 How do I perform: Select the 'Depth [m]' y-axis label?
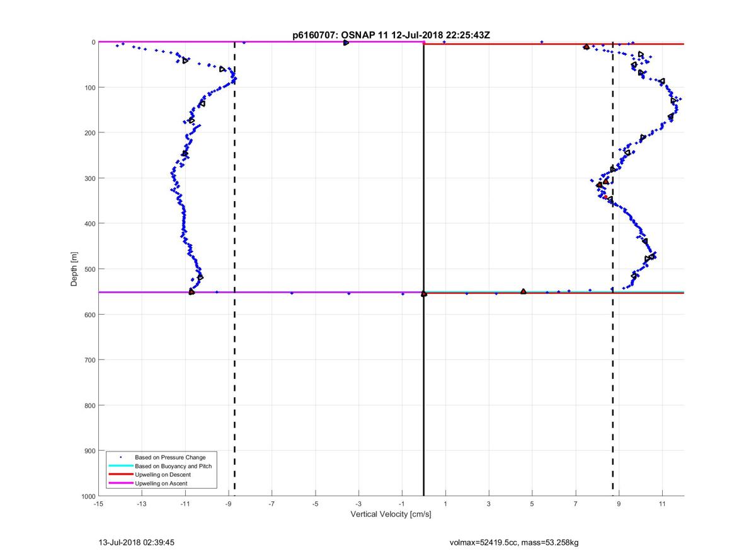75,269
